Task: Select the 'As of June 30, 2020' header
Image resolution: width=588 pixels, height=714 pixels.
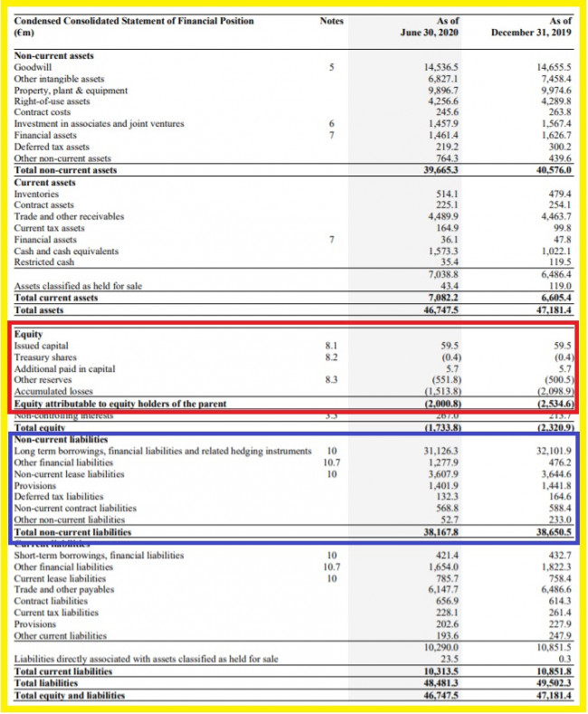Action: [x=429, y=26]
